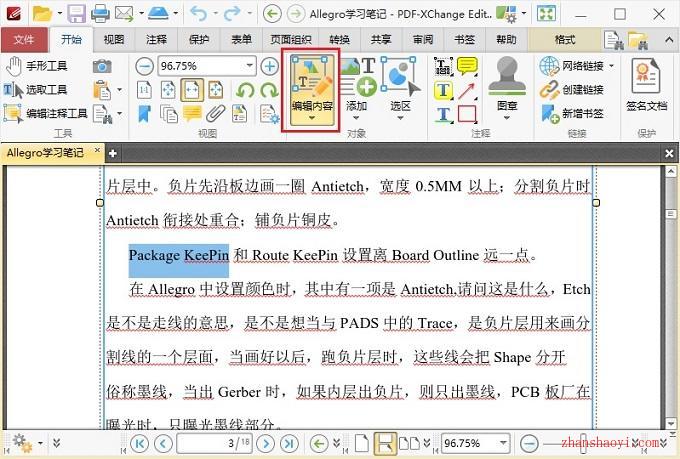Viewport: 680px width, 459px height.
Task: Switch to the 保护 ribbon tab
Action: (199, 39)
